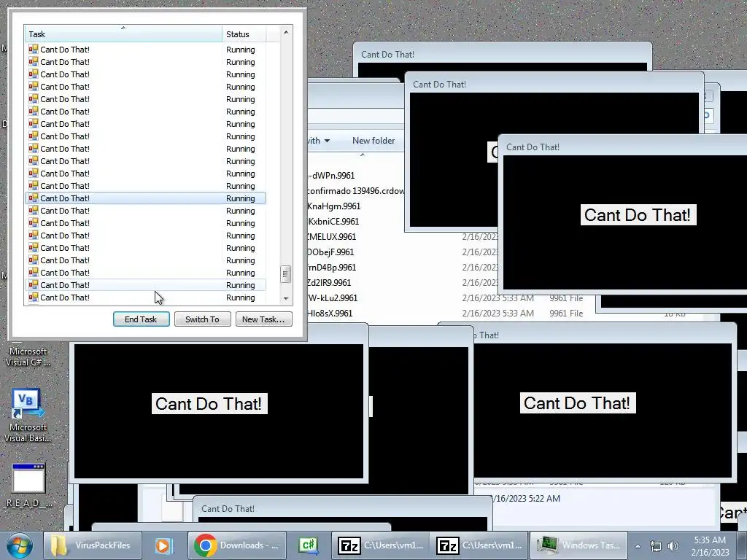Select file Zd2IR9.9961 in Explorer
747x560 pixels.
[329, 282]
